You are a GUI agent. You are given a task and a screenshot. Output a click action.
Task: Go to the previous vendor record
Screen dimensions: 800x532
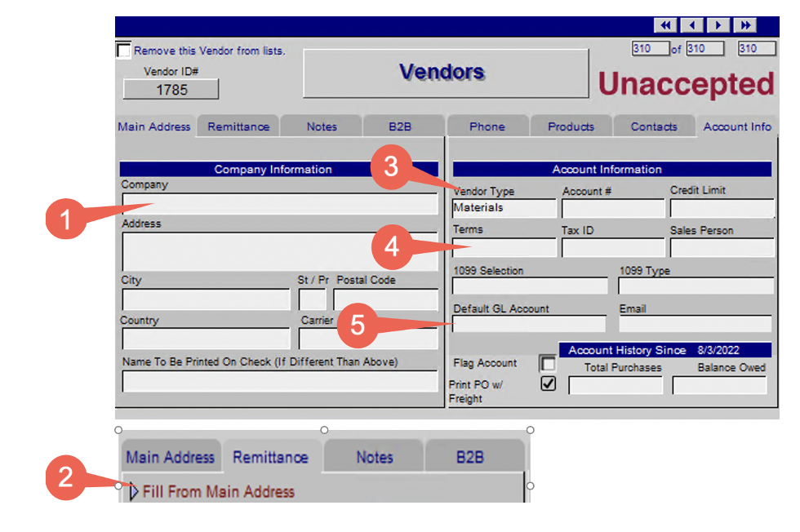click(692, 25)
